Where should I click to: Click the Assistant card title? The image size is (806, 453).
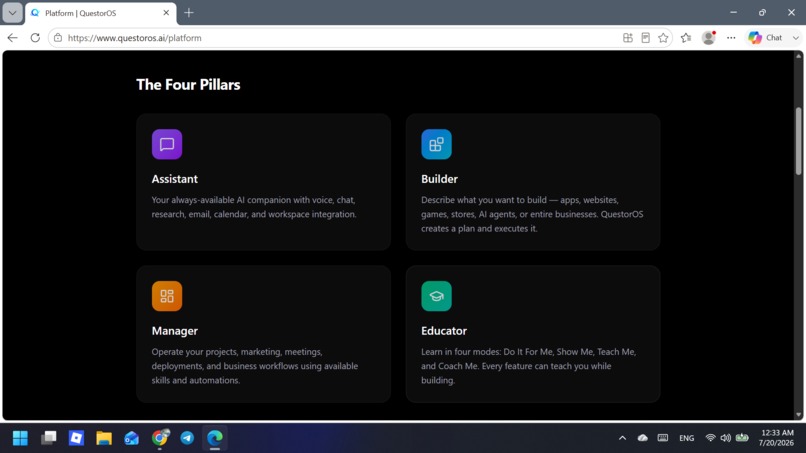[x=175, y=179]
